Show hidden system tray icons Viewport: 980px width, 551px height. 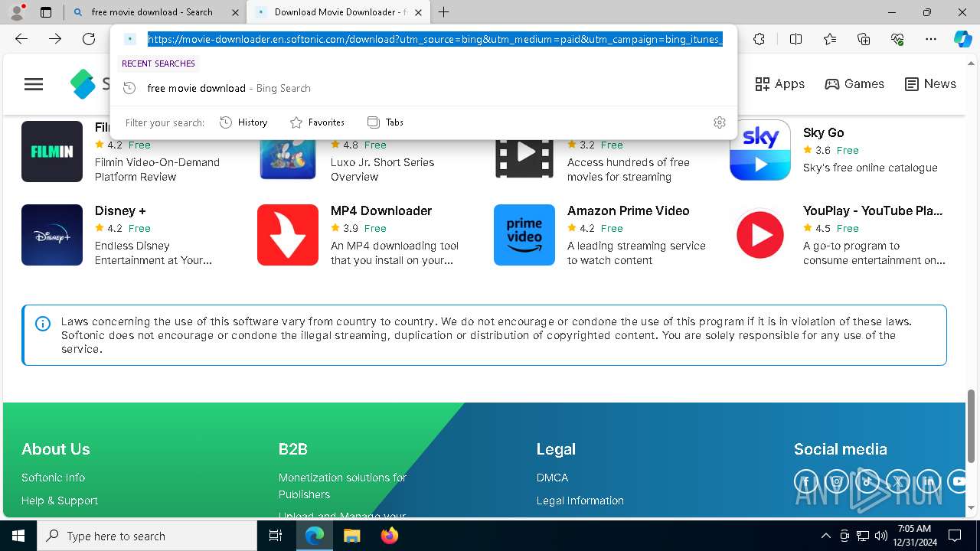coord(825,536)
